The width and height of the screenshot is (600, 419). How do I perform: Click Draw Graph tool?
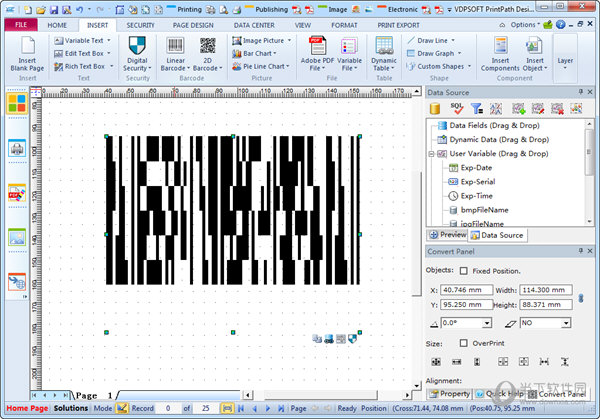[434, 53]
